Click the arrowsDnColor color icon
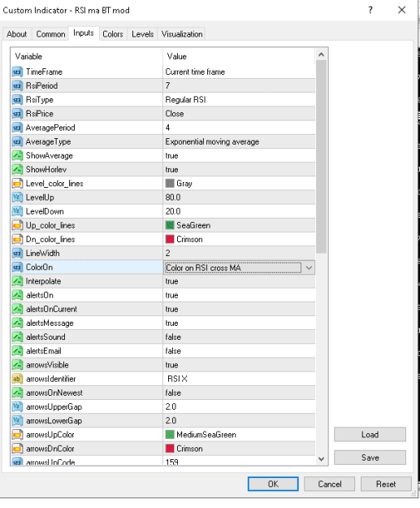 coord(18,449)
